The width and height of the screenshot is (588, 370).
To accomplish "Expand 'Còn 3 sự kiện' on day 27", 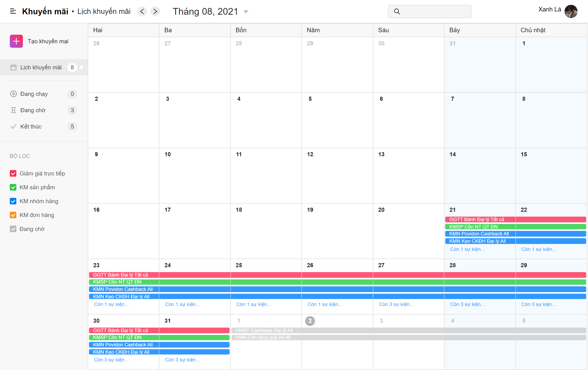I will (396, 304).
